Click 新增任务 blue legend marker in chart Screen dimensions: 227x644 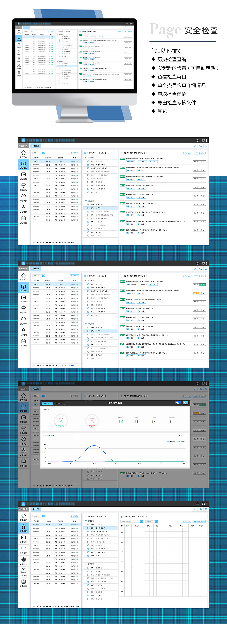click(168, 442)
